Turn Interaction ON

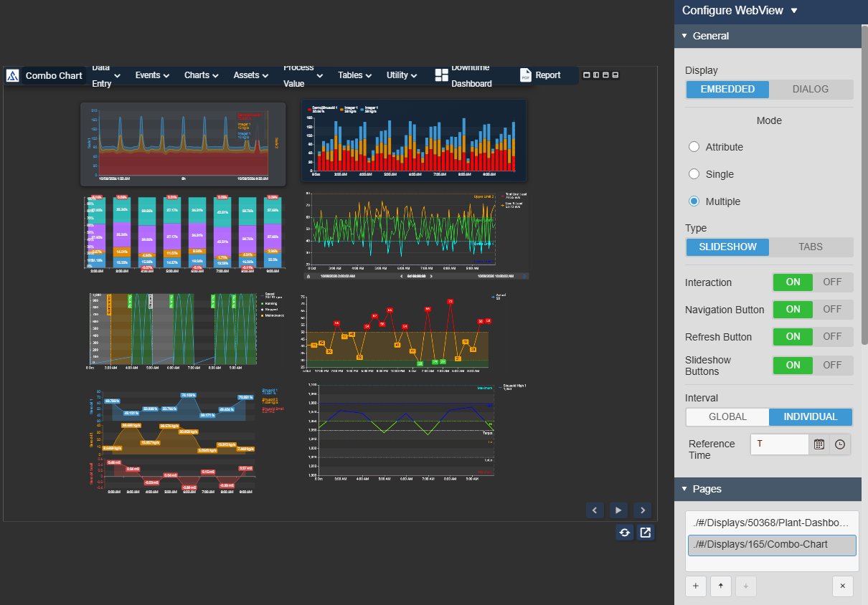tap(793, 282)
